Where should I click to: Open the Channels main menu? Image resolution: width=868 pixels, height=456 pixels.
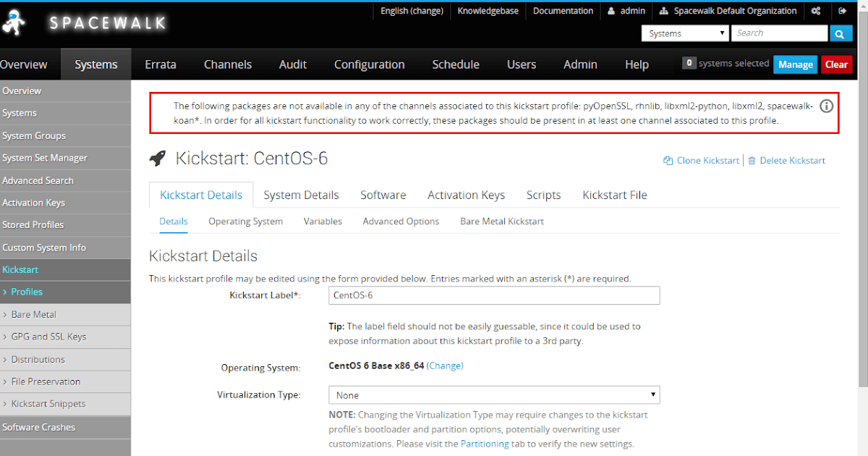228,64
